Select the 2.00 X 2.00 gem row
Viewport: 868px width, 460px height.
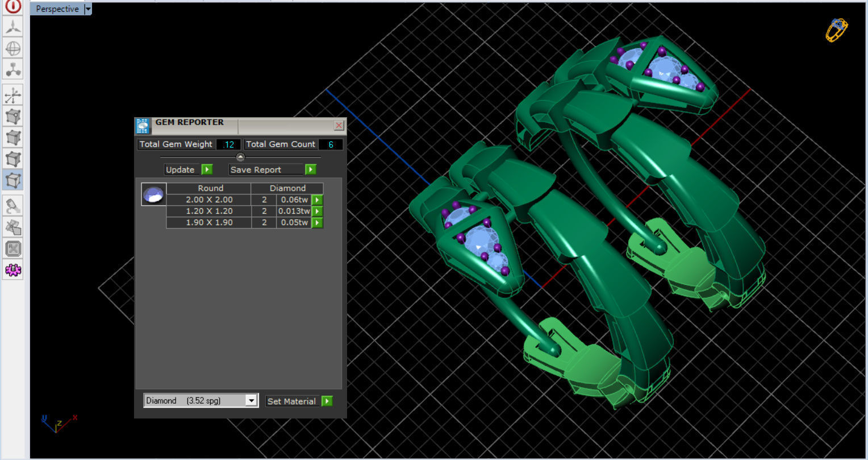click(x=244, y=200)
